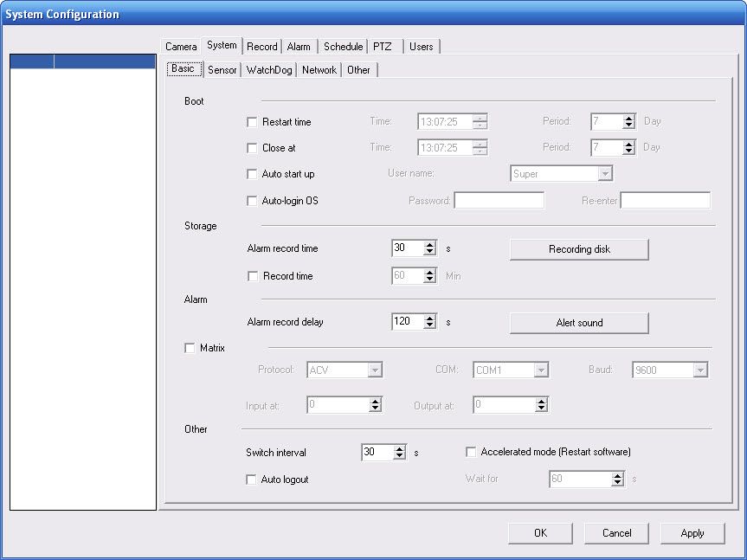The width and height of the screenshot is (747, 560).
Task: Enable the Auto logout option
Action: point(252,480)
